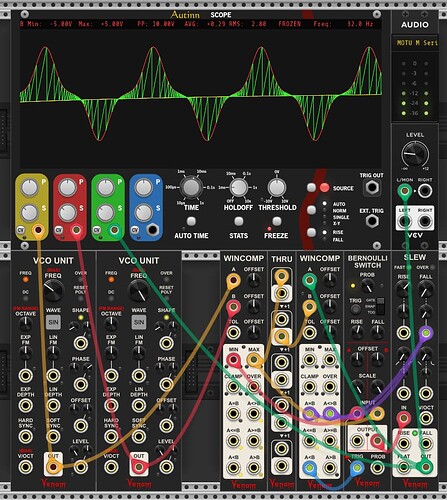Click the OCTAVE knob on left VCO UNIT
The height and width of the screenshot is (500, 447).
pyautogui.click(x=25, y=323)
